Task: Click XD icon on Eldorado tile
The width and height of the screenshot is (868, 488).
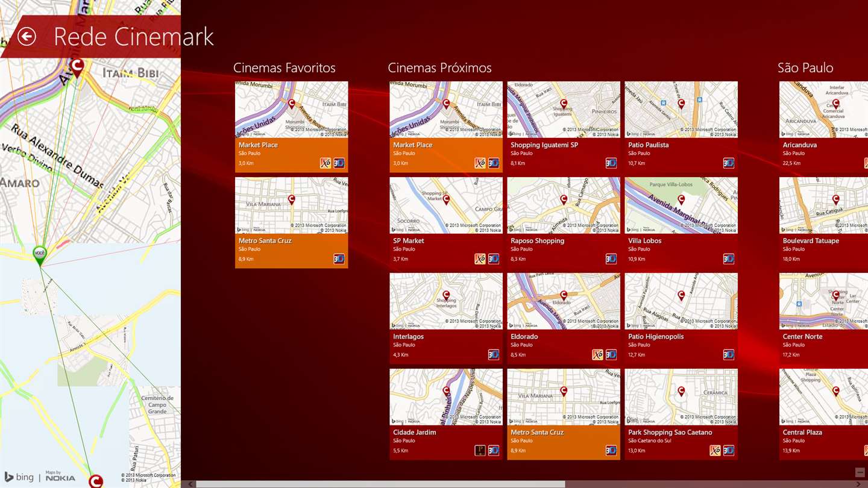Action: point(597,355)
